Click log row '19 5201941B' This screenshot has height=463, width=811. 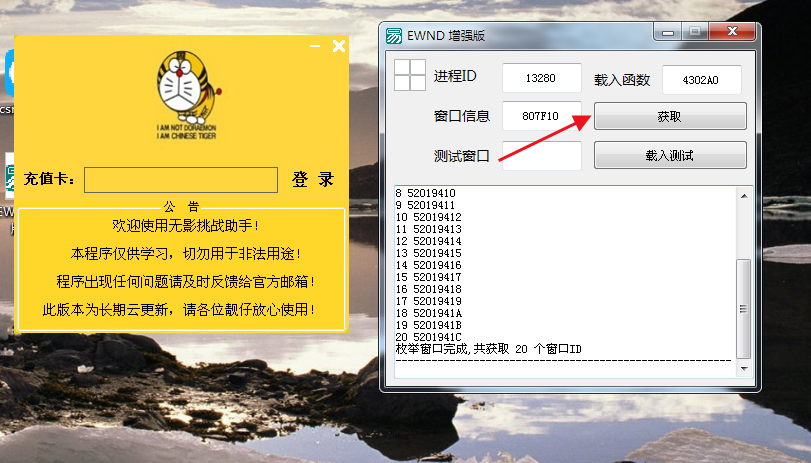click(x=428, y=325)
